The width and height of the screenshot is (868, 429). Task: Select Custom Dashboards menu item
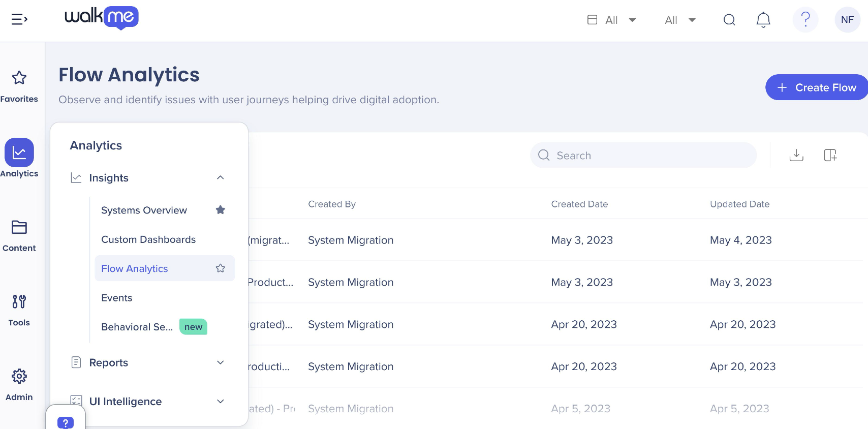pos(148,239)
